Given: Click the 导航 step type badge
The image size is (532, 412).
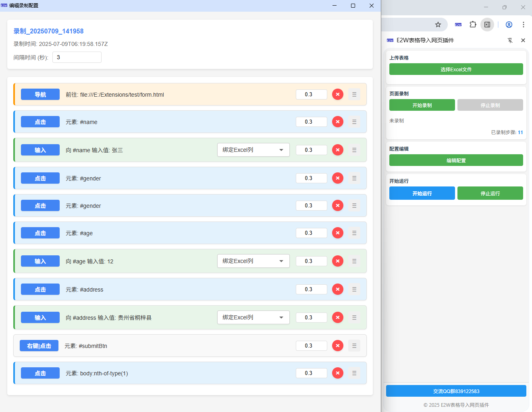Looking at the screenshot, I should pyautogui.click(x=40, y=94).
